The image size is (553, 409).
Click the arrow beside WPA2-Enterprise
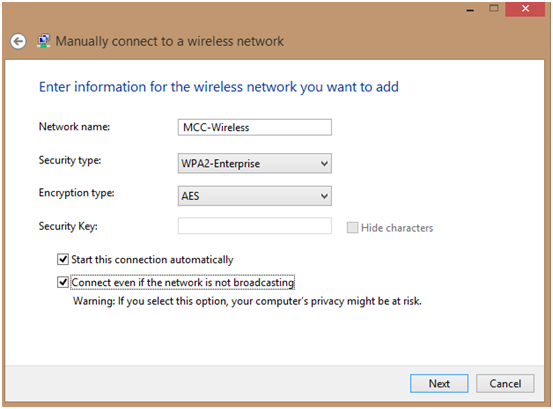click(324, 164)
